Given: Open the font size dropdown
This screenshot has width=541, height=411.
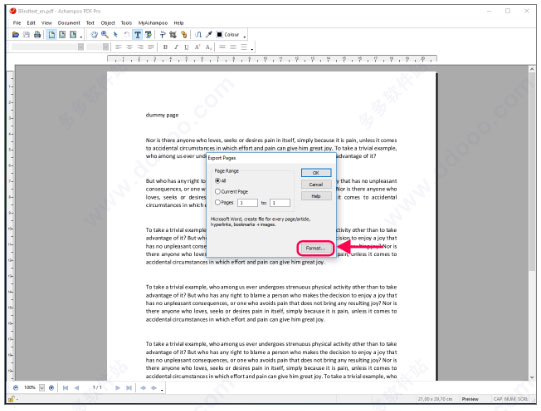Looking at the screenshot, I should coord(106,47).
